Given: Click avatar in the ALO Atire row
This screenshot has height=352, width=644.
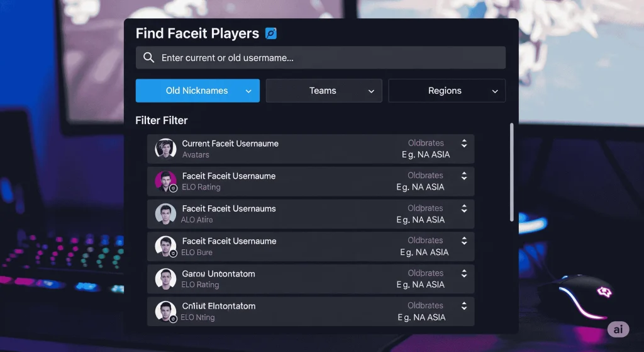Looking at the screenshot, I should (165, 214).
